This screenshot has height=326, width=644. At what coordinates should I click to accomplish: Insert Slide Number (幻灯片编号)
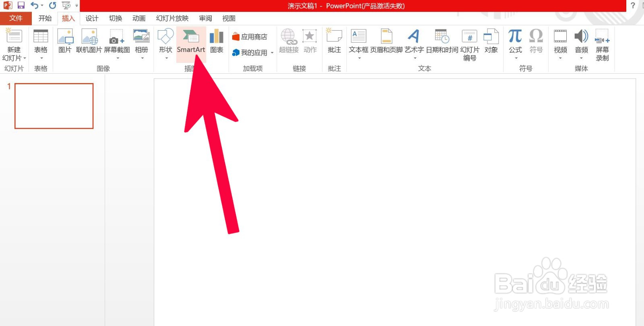point(469,36)
